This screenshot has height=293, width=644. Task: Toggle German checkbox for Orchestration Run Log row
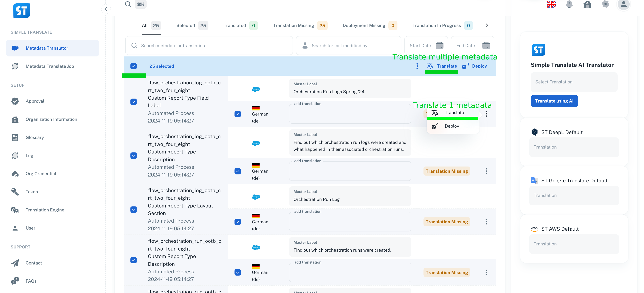(x=237, y=222)
